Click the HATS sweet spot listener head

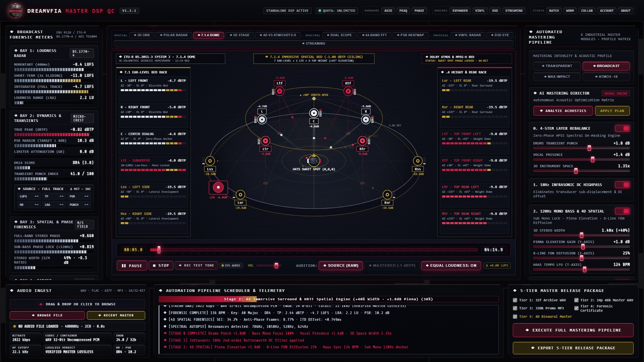click(x=314, y=161)
